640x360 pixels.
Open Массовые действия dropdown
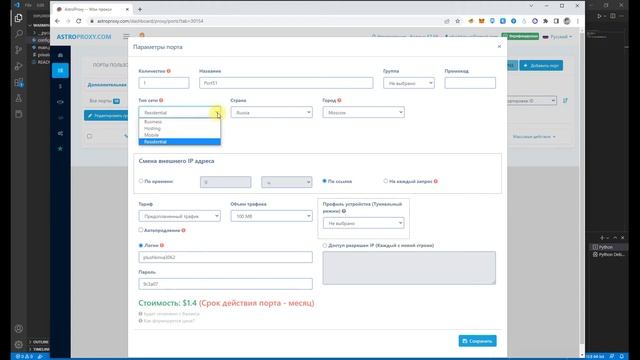534,137
